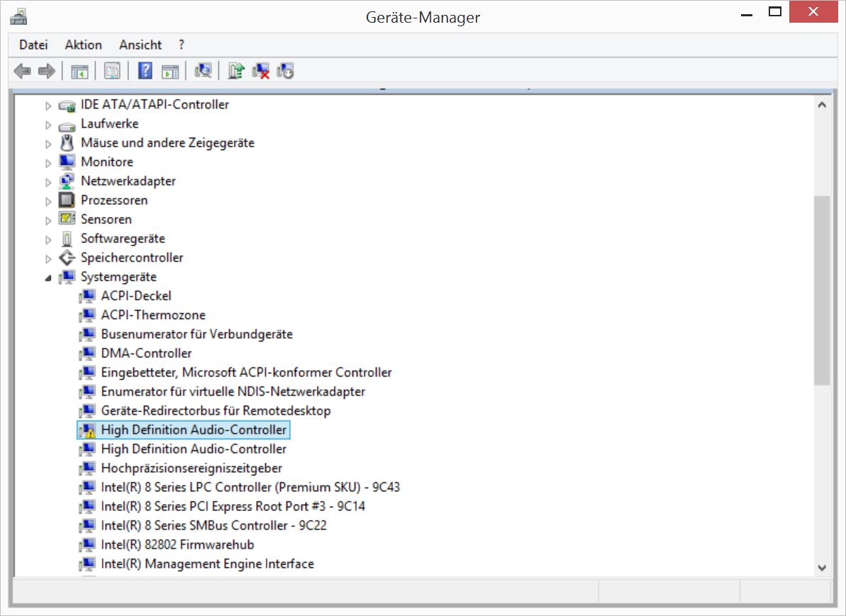Select ACPI-Thermozone device
Screen dimensions: 846x616
point(153,315)
